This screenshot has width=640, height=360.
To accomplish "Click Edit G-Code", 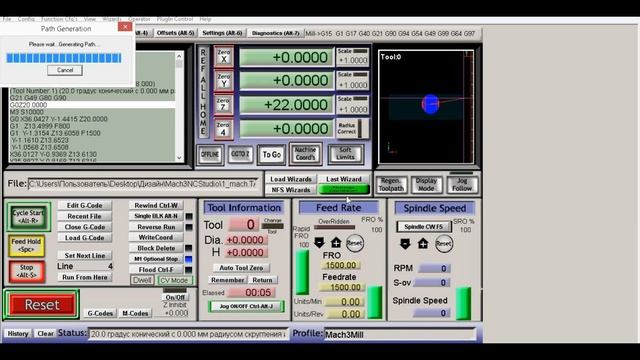I will [84, 205].
